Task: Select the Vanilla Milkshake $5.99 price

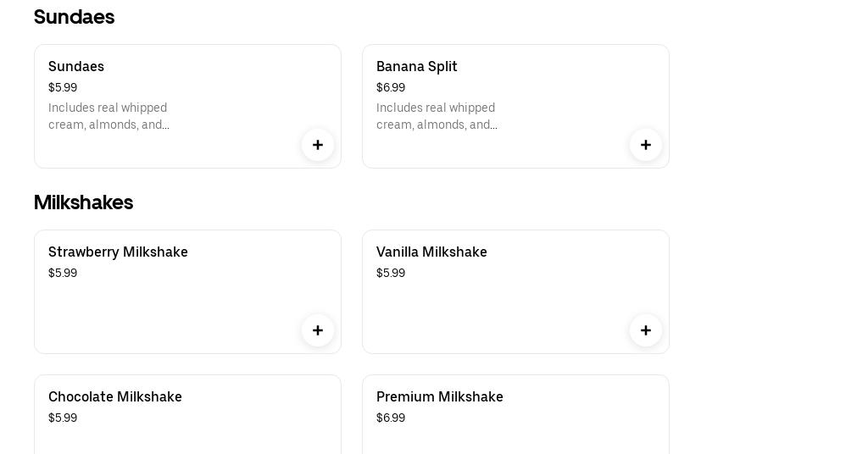Action: click(391, 274)
